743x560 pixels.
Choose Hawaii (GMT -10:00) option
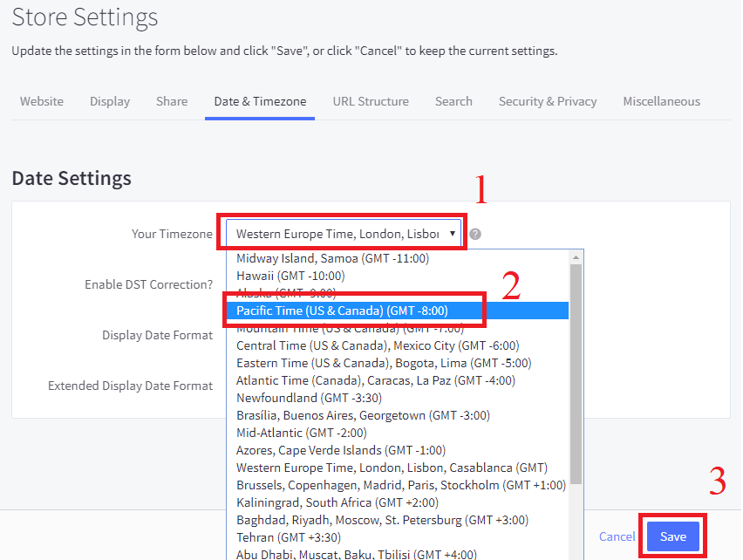(x=398, y=276)
